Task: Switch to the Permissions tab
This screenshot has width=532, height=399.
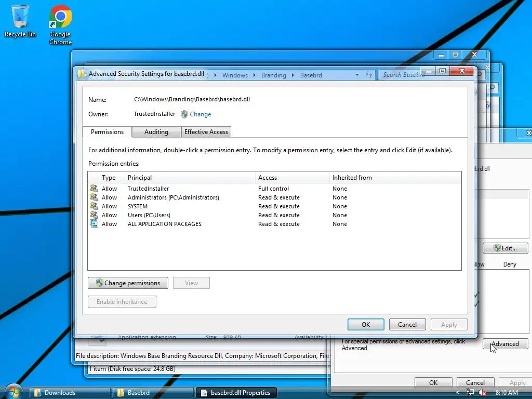Action: click(107, 132)
